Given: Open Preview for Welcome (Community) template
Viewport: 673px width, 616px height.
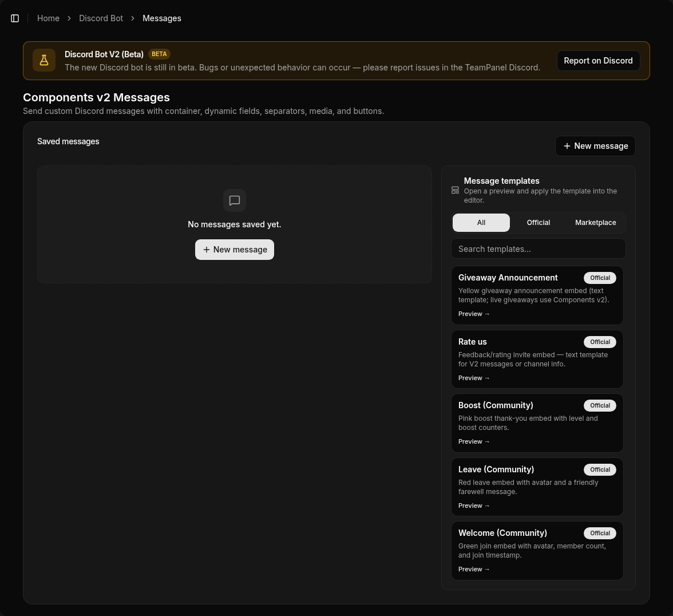Looking at the screenshot, I should click(474, 569).
